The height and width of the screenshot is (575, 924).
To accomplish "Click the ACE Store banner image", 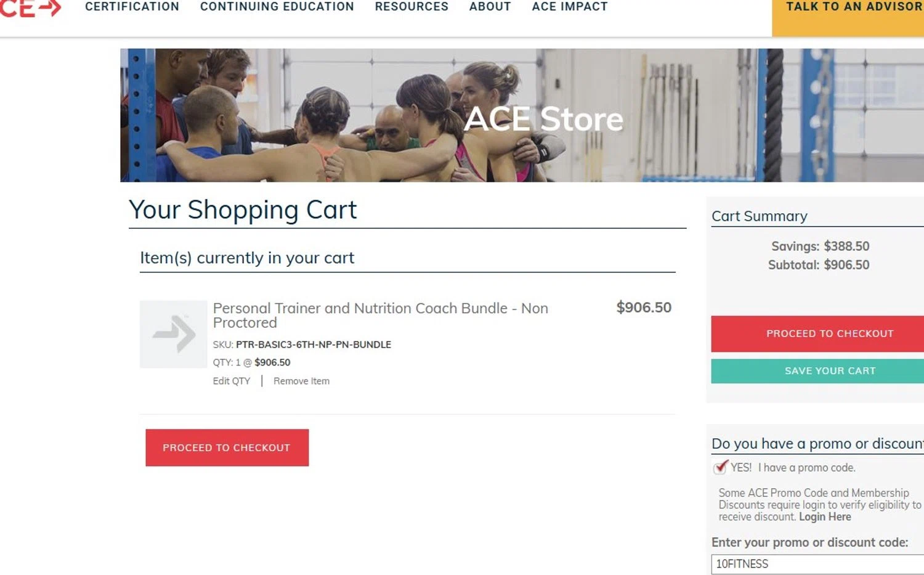I will [x=522, y=115].
